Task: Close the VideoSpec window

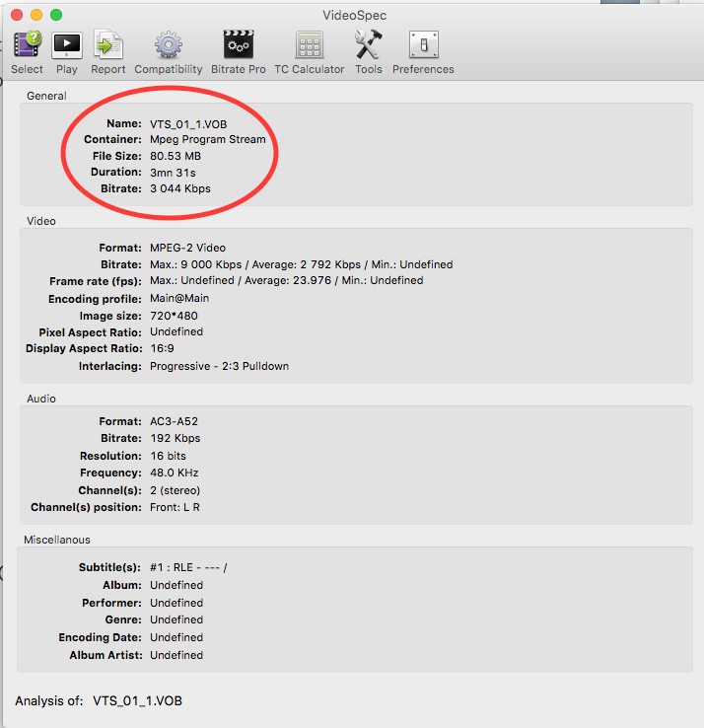Action: point(17,15)
